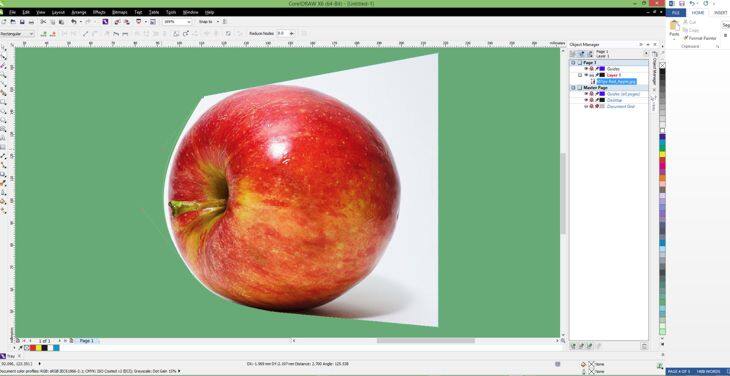Pick the red swatch in the document palette
This screenshot has width=730, height=376.
tap(33, 348)
